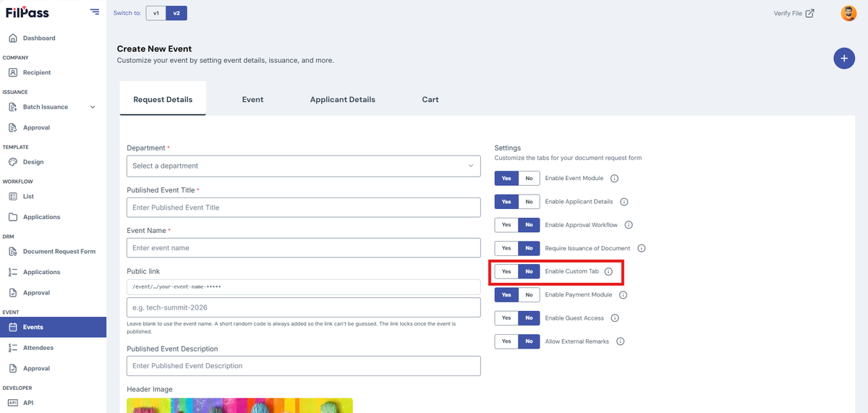Click the API icon under Developer
The image size is (868, 413).
(x=13, y=403)
